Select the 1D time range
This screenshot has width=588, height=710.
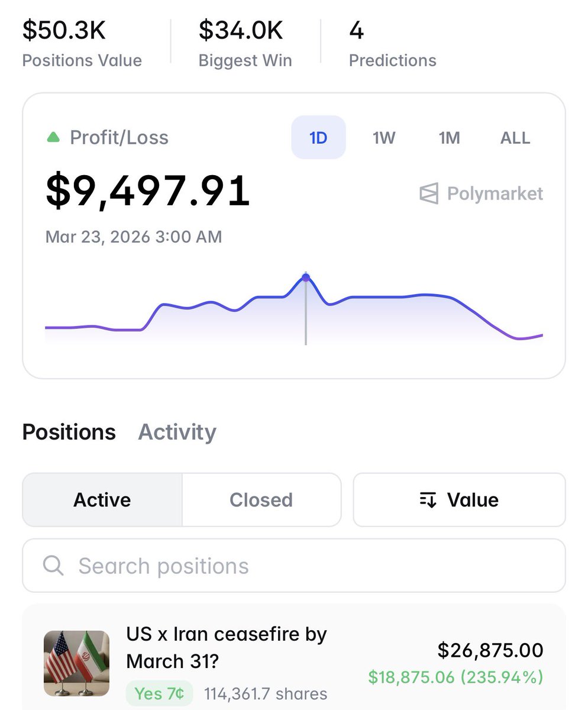[318, 138]
